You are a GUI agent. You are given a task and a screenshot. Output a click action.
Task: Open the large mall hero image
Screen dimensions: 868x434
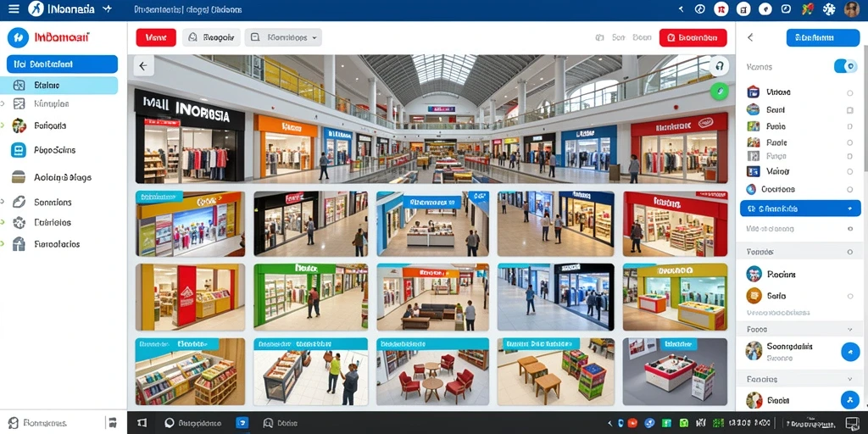(431, 119)
